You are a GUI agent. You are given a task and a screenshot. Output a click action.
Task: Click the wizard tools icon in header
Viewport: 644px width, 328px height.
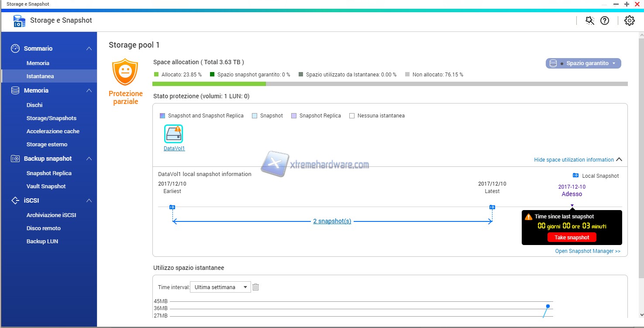tap(590, 21)
